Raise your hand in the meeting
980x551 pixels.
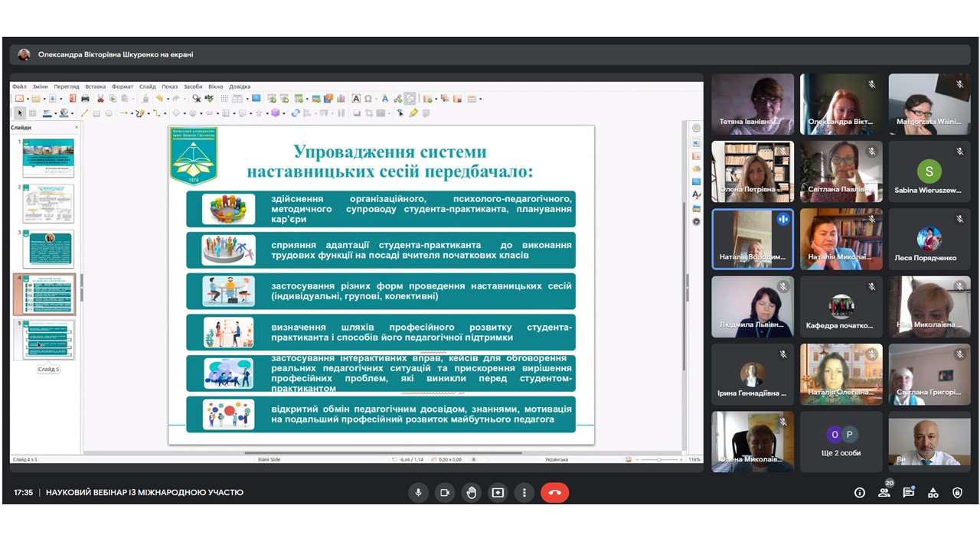click(x=472, y=493)
